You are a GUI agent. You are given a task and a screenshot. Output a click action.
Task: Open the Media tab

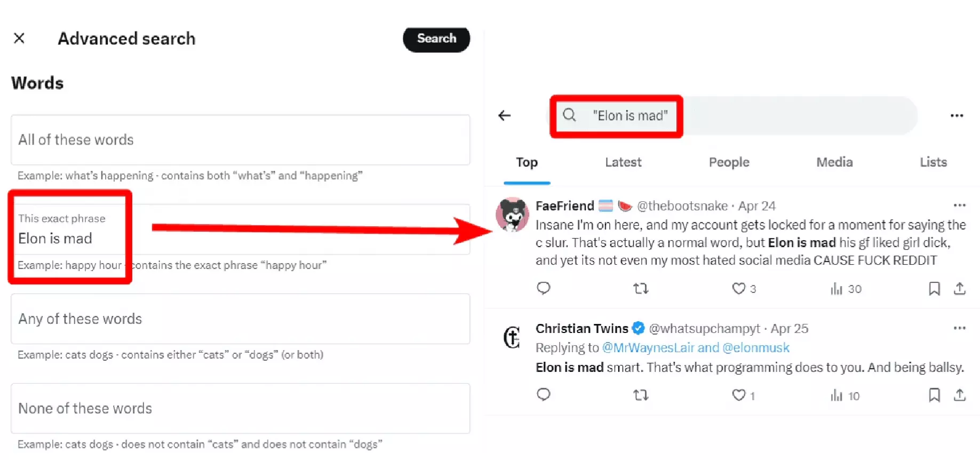(x=834, y=162)
